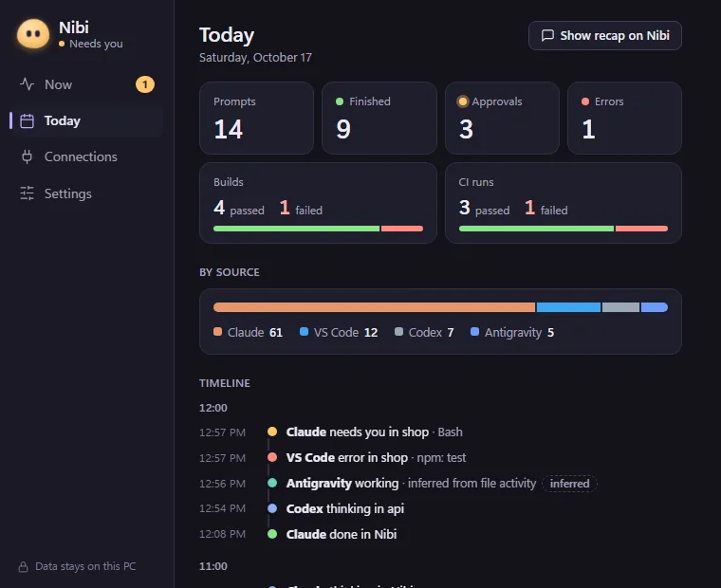Click the 12:54 PM timestamp
721x588 pixels.
coord(223,508)
